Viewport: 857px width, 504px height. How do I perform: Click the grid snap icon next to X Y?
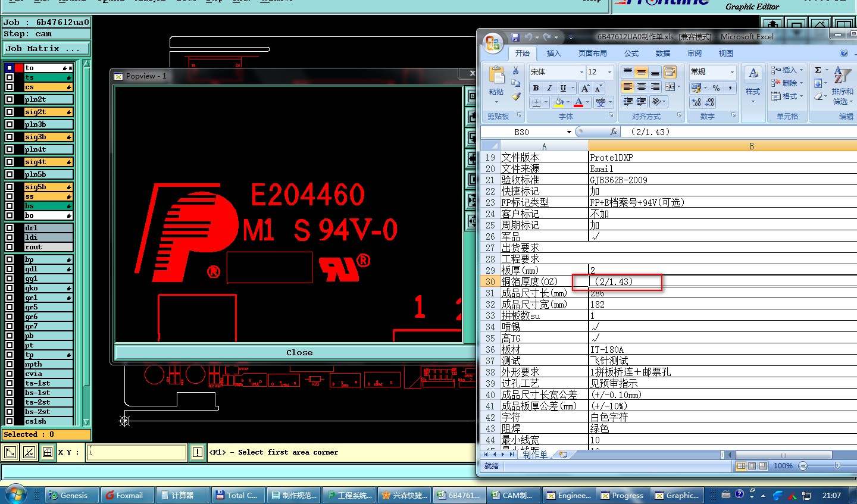click(48, 453)
